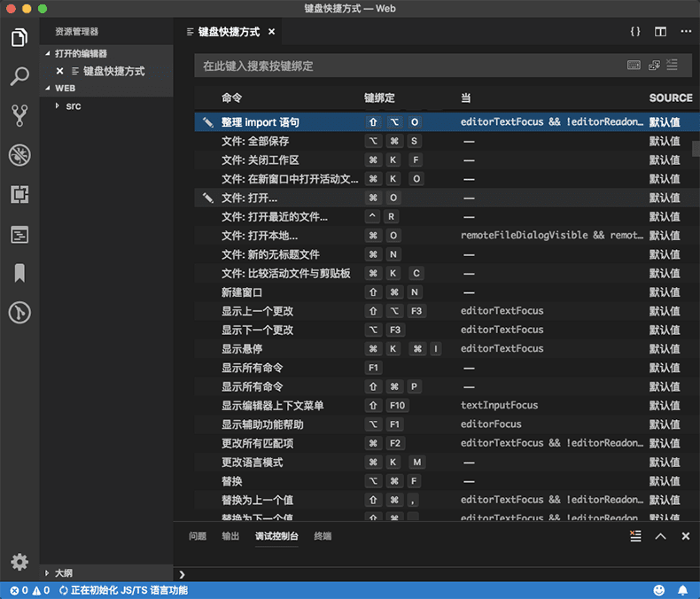Toggle record keys mode in search box
This screenshot has width=700, height=599.
634,66
